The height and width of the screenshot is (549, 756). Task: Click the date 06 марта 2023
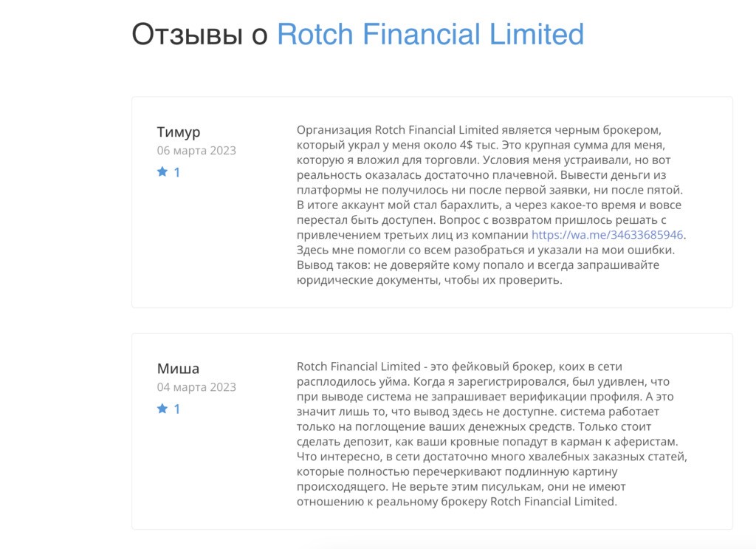pos(196,151)
